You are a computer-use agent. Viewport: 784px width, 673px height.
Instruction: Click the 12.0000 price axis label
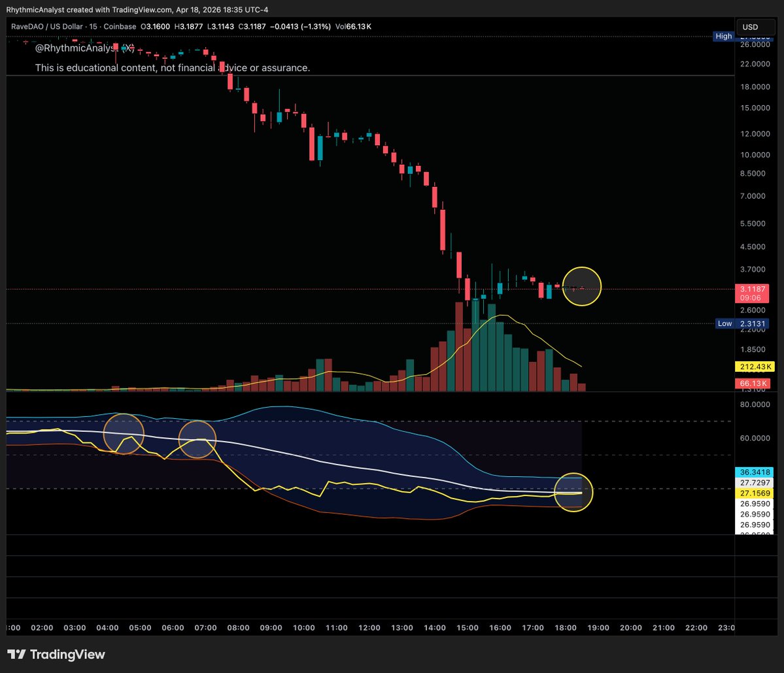[x=755, y=134]
